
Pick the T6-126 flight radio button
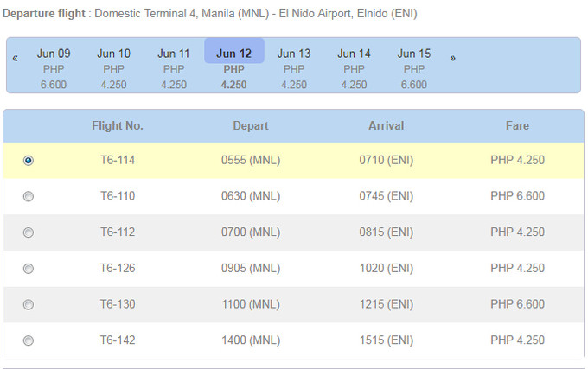click(29, 269)
